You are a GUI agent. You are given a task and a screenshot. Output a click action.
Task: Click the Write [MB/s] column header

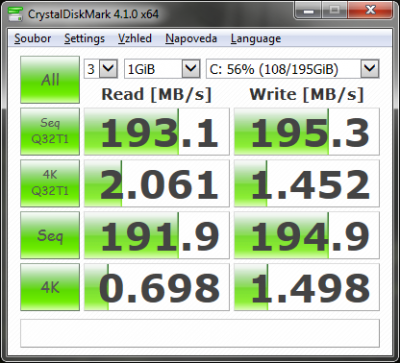click(307, 94)
